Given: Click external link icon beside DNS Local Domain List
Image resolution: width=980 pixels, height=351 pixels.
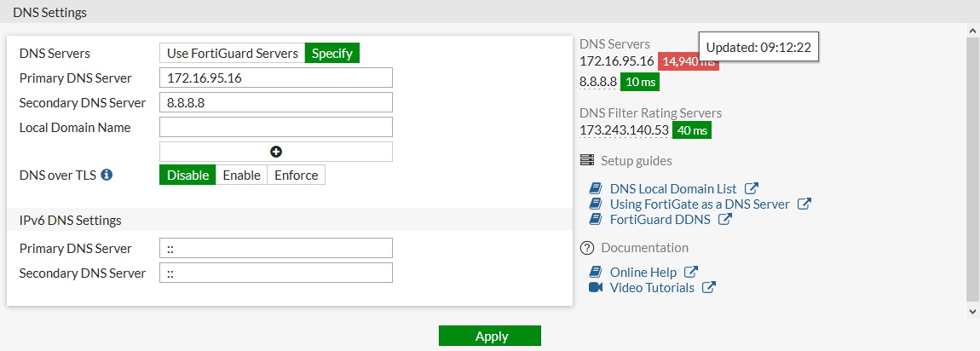Looking at the screenshot, I should (751, 189).
